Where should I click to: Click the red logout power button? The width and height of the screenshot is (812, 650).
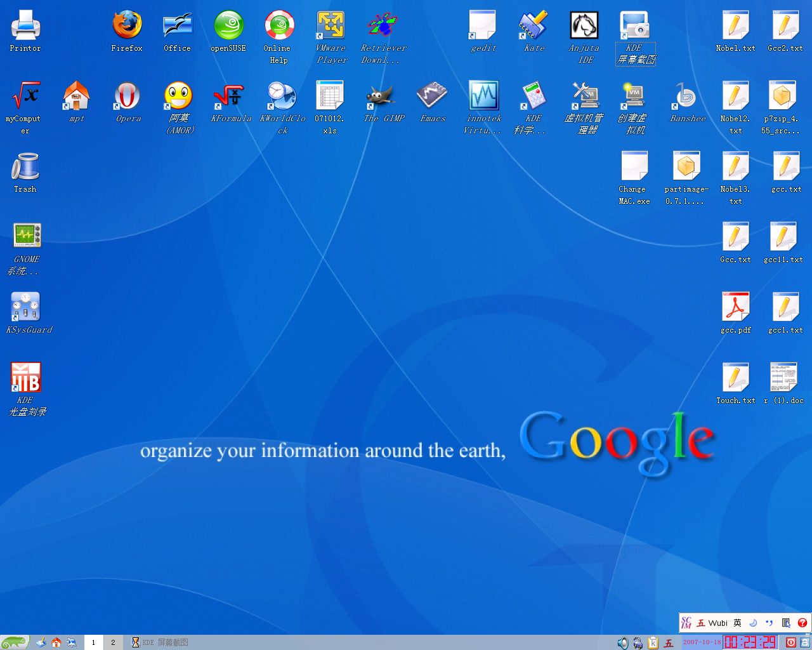pos(791,642)
